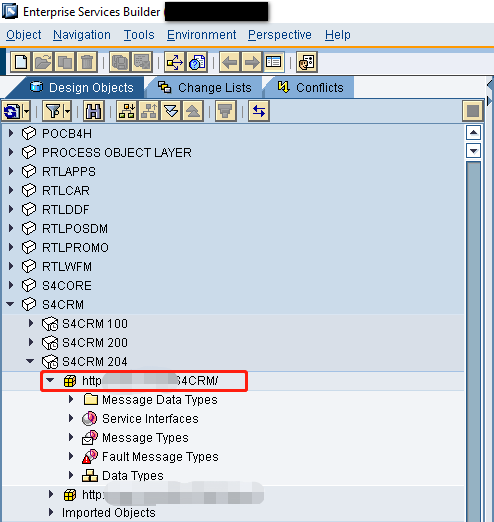Click the refresh tree icon
The image size is (494, 522).
[x=12, y=111]
